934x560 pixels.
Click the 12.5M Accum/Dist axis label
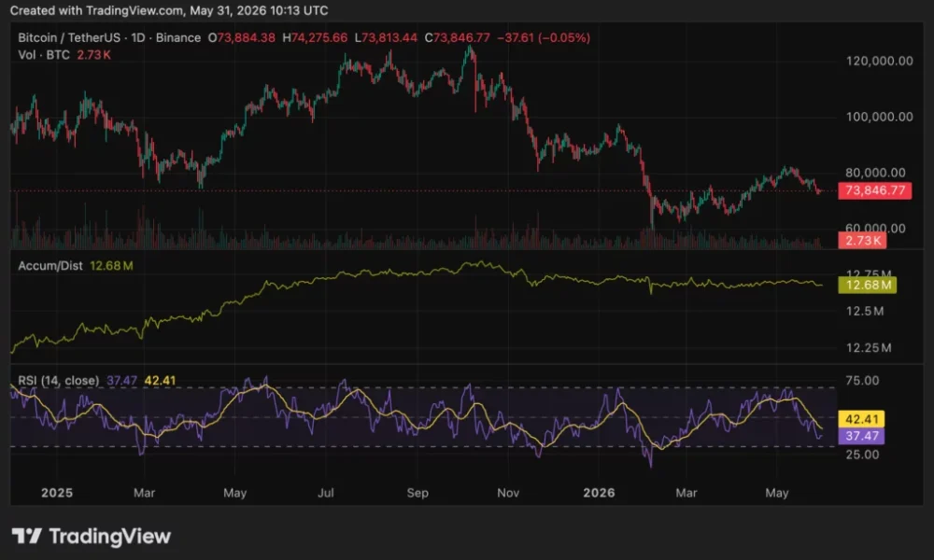[x=865, y=311]
